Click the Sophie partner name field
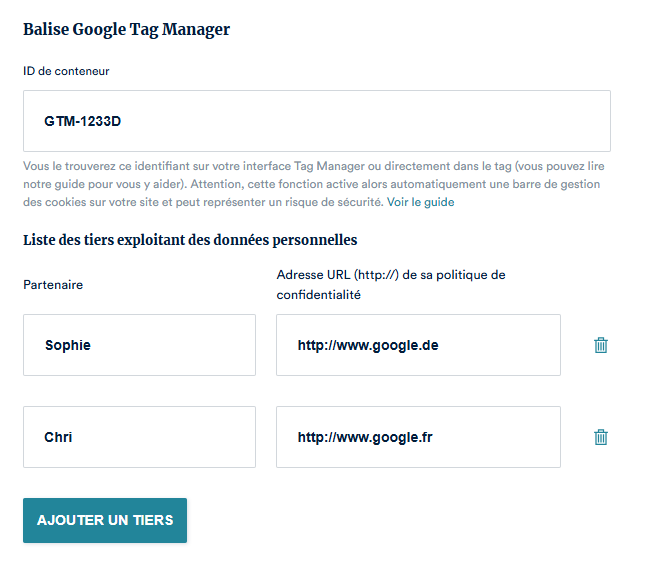The height and width of the screenshot is (565, 645). coord(139,345)
